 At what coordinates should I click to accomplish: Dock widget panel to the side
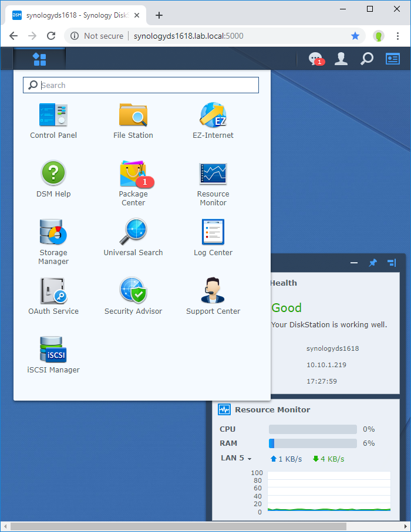click(392, 263)
